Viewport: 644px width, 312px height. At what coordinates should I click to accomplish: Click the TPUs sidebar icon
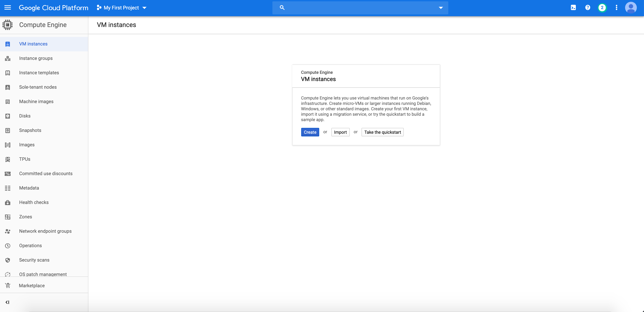(x=7, y=159)
